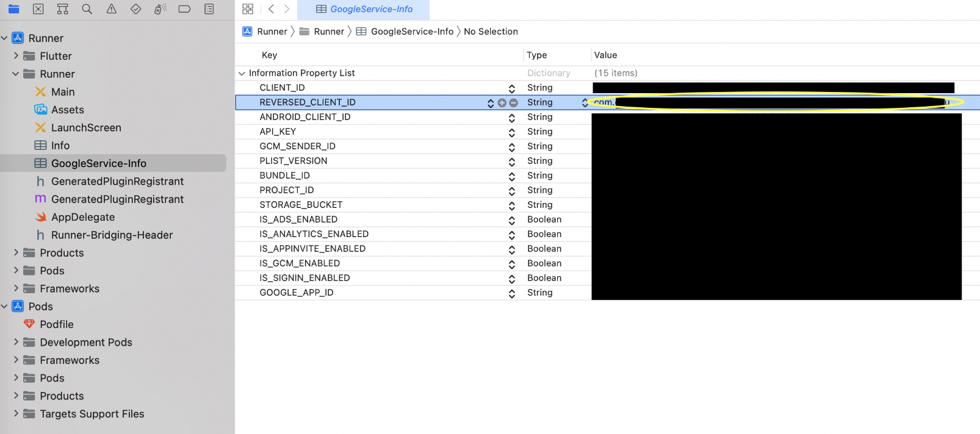Viewport: 980px width, 434px height.
Task: Collapse the Runner project root
Action: coord(5,38)
